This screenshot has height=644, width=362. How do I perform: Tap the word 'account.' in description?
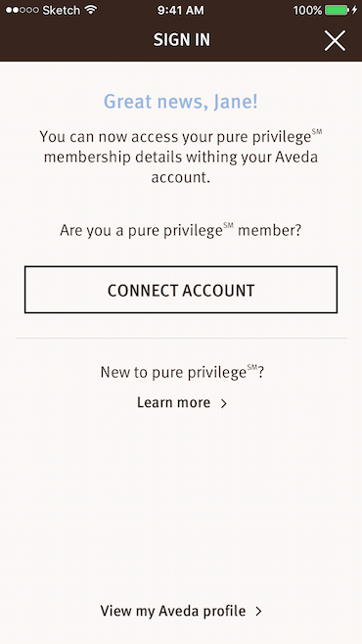point(181,177)
